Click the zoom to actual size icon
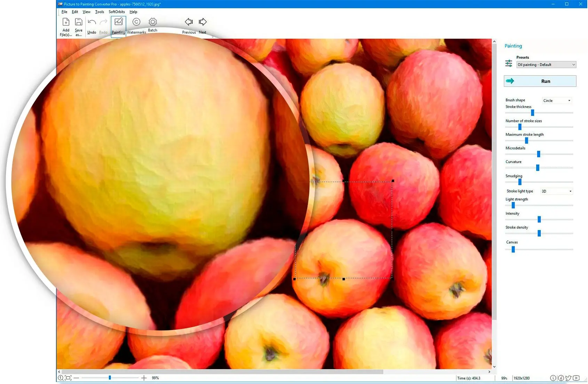This screenshot has width=588, height=384. pos(61,378)
